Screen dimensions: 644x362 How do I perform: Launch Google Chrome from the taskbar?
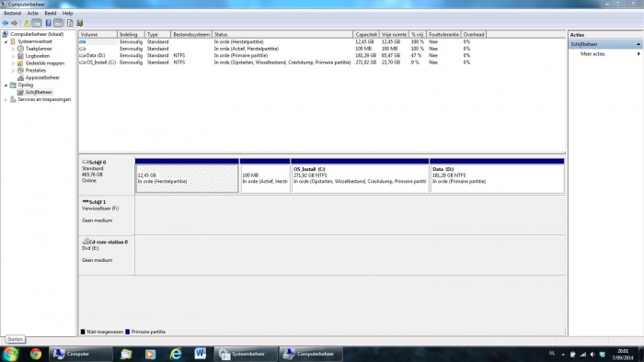click(x=36, y=354)
